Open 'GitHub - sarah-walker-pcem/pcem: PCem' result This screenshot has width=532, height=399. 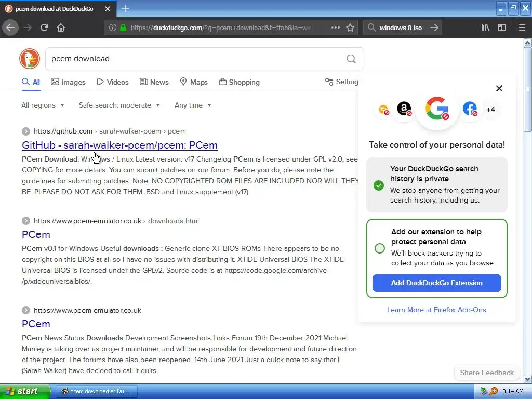tap(120, 145)
